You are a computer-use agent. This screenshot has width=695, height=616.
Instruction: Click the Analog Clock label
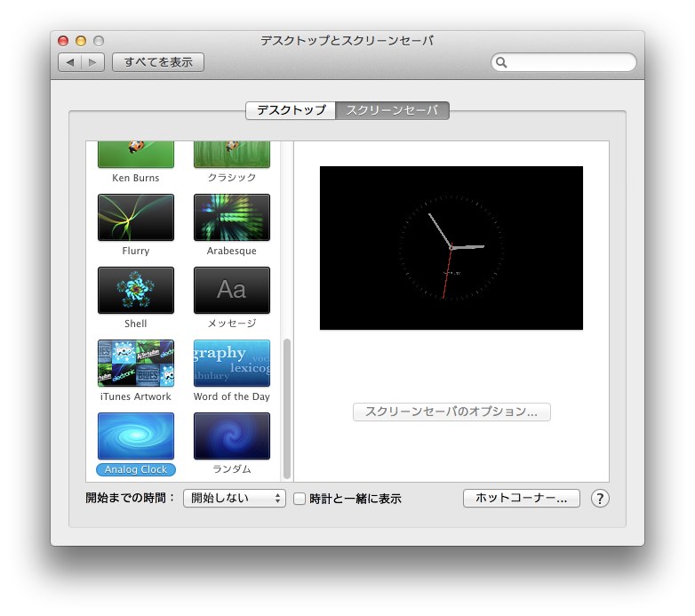coord(136,469)
